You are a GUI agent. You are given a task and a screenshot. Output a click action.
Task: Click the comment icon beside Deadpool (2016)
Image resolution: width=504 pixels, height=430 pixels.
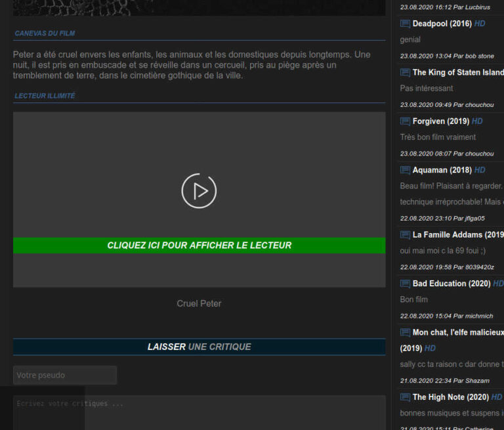coord(405,24)
